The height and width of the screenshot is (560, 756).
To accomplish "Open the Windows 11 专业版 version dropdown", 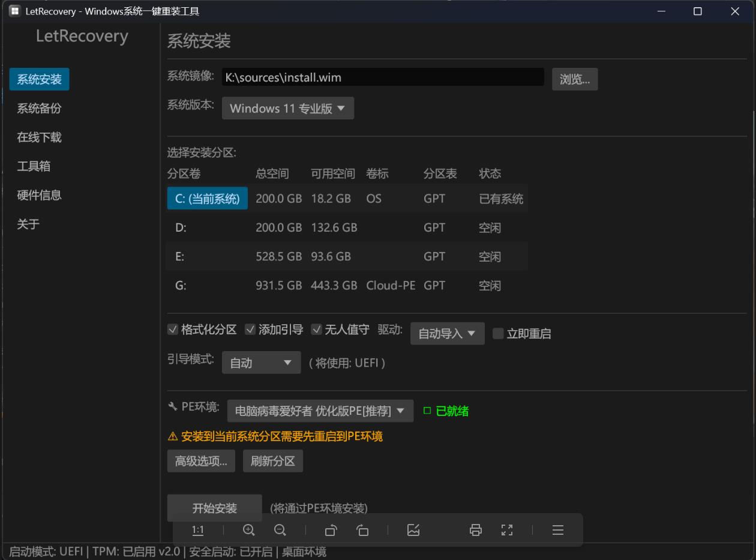I will (x=287, y=108).
